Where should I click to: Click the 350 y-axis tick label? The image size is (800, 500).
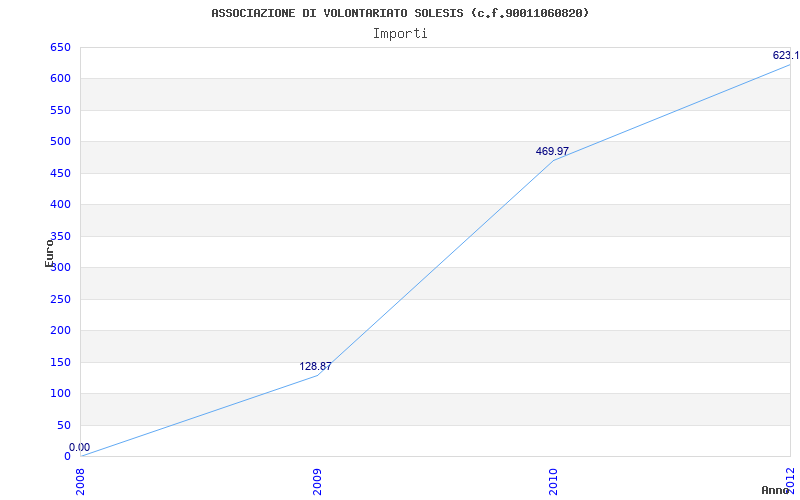(x=60, y=236)
